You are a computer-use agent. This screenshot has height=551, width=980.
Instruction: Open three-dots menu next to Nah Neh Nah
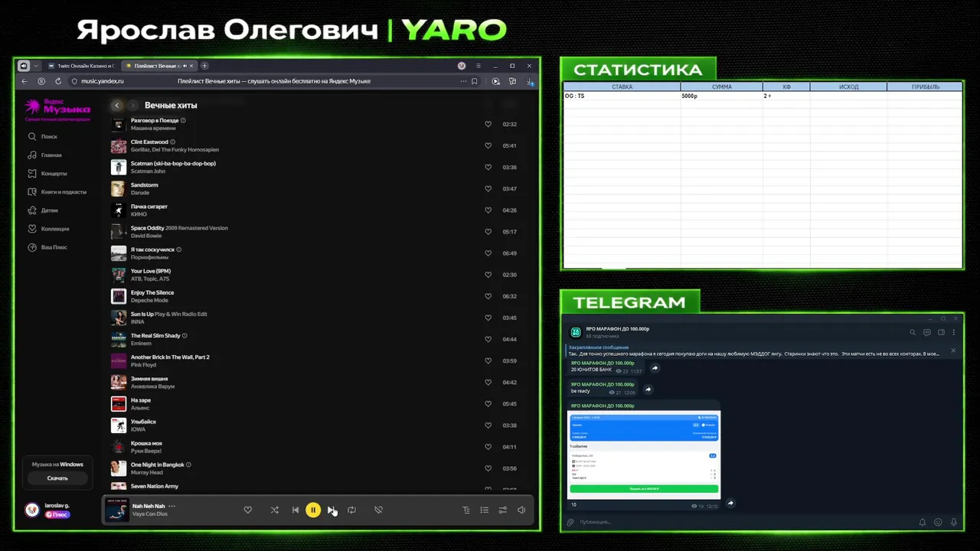coord(171,506)
